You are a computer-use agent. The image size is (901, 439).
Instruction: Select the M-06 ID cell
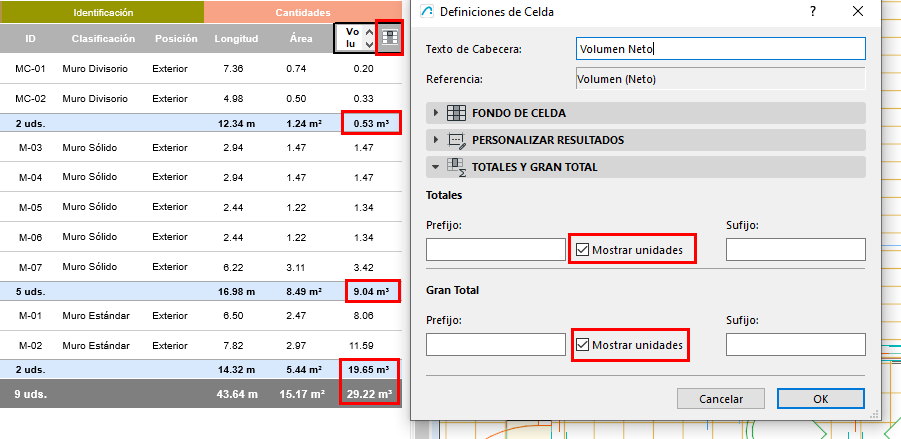pos(30,237)
